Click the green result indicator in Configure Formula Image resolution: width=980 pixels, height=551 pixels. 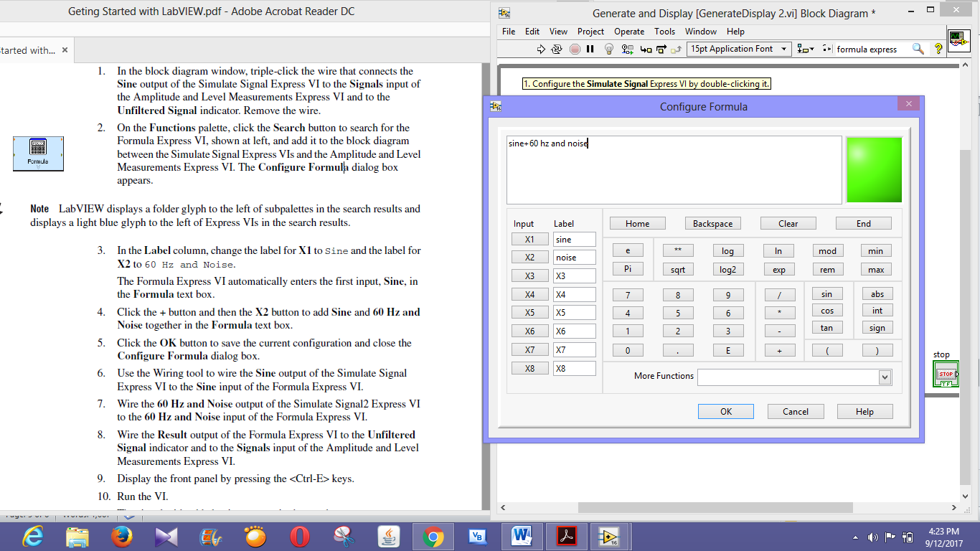pos(873,169)
